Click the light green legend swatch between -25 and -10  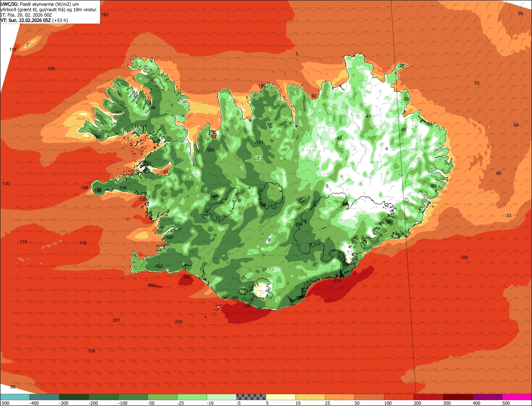click(192, 397)
